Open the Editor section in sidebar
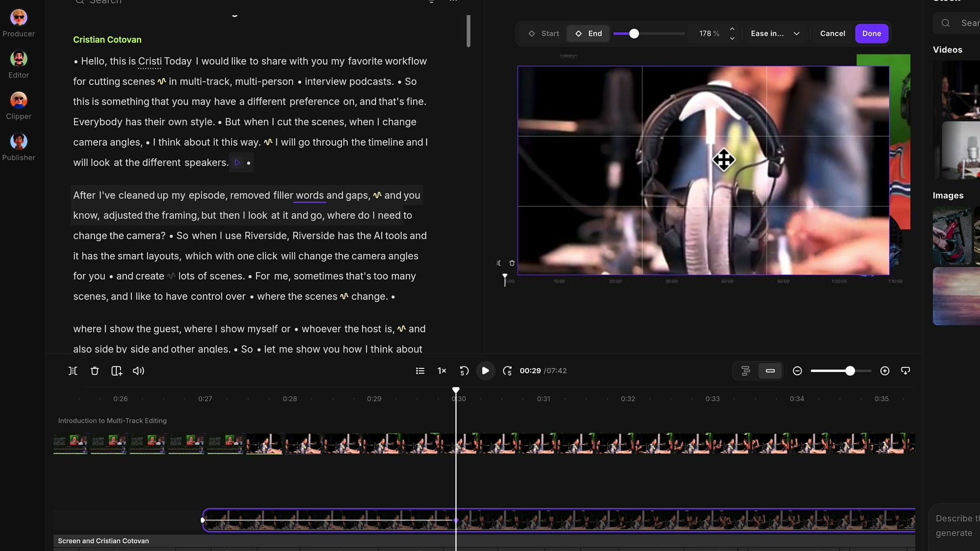 [19, 65]
